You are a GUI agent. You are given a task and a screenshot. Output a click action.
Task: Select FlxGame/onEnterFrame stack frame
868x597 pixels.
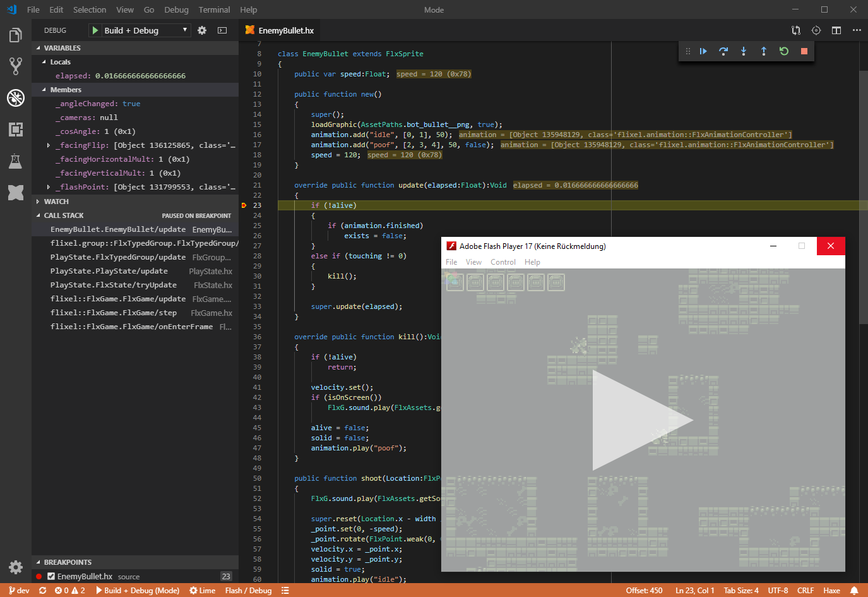click(135, 327)
